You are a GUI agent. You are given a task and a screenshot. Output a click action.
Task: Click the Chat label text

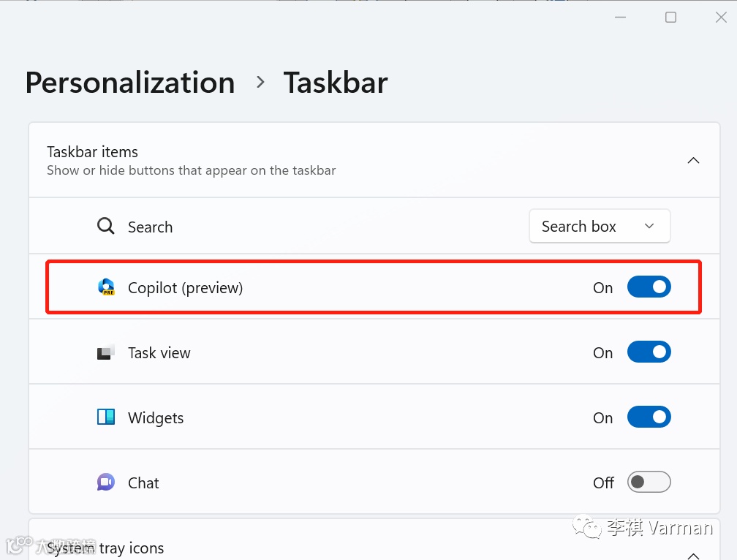(x=143, y=483)
